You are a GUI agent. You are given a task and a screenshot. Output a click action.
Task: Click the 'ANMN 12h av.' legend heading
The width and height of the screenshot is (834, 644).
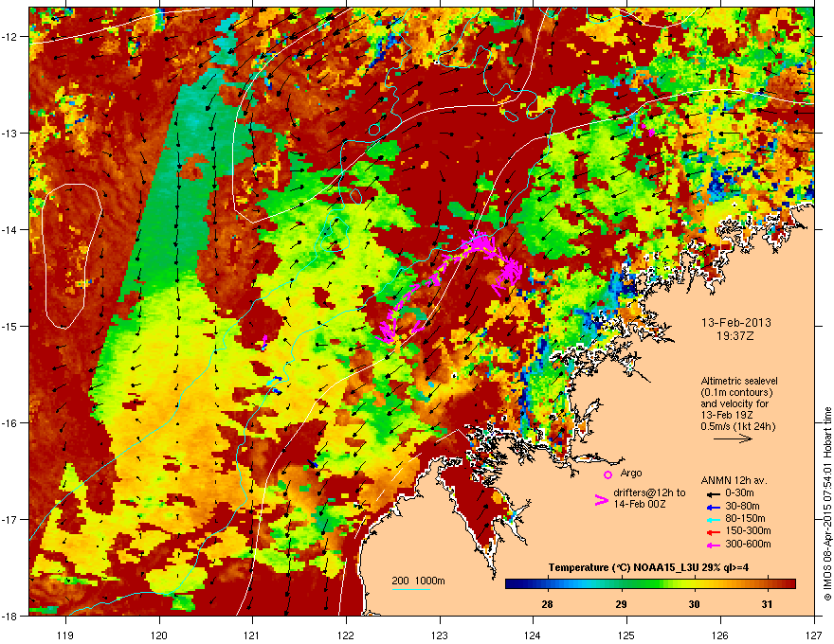[x=734, y=480]
